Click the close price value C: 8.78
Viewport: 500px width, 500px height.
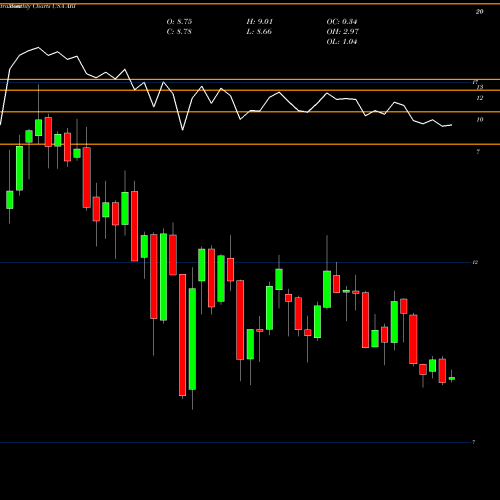click(x=179, y=32)
